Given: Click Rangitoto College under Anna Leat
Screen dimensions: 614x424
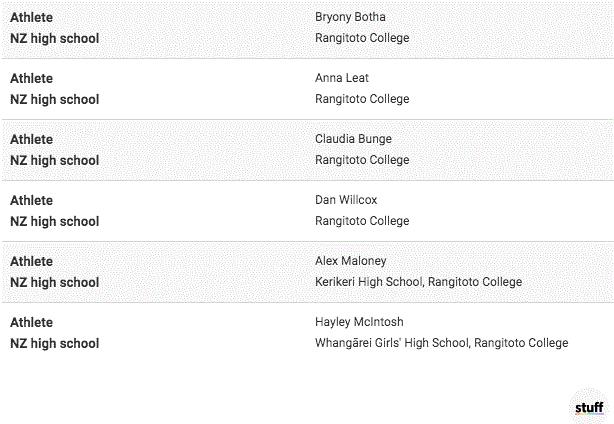Looking at the screenshot, I should pos(362,99).
